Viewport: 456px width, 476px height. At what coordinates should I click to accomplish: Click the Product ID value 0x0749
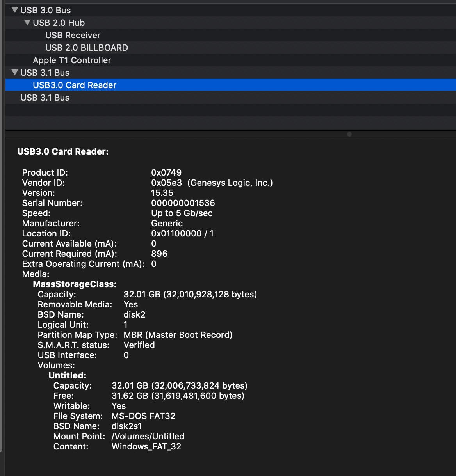click(166, 172)
